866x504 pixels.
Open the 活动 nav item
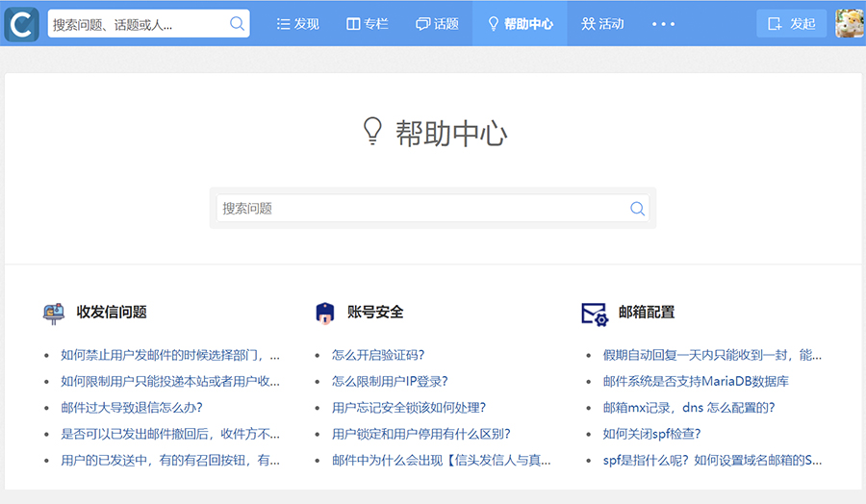pyautogui.click(x=602, y=24)
